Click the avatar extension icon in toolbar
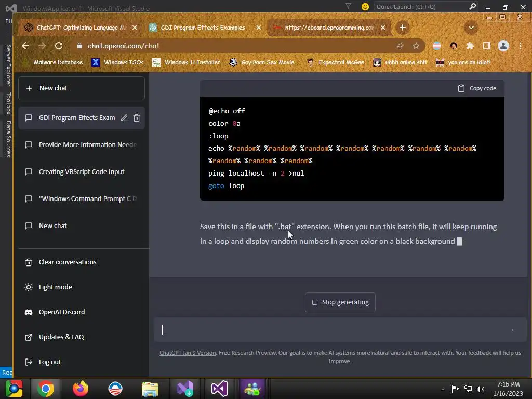532x399 pixels. pyautogui.click(x=454, y=46)
